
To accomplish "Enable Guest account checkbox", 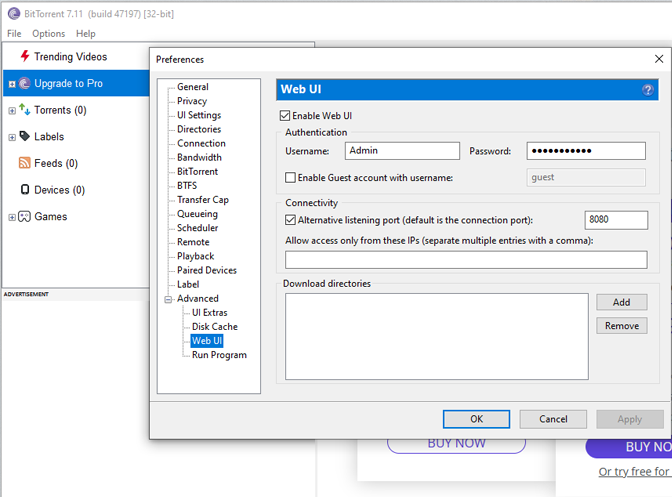I will [290, 177].
